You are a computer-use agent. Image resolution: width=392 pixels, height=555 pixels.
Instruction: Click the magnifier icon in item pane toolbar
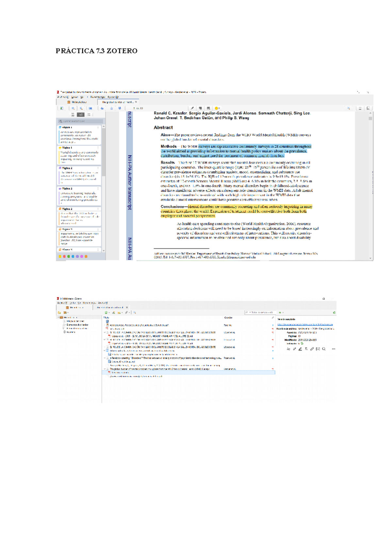(x=324, y=349)
